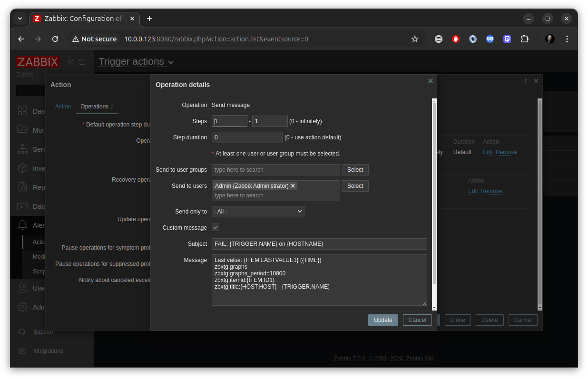The height and width of the screenshot is (379, 588).
Task: Uncheck the Custom message checkbox
Action: pos(215,227)
